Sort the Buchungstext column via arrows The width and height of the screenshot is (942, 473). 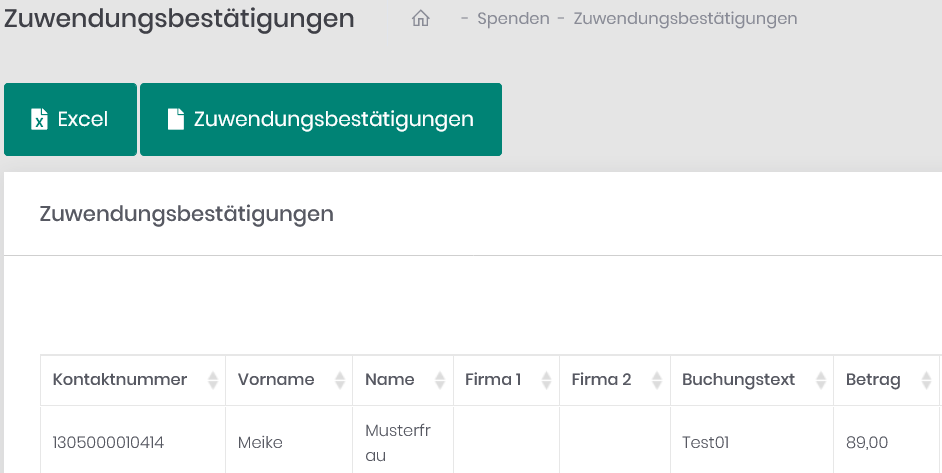(820, 380)
